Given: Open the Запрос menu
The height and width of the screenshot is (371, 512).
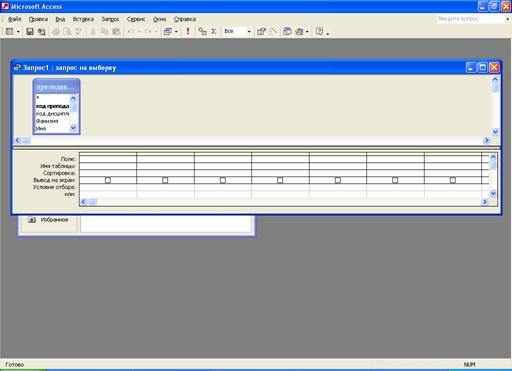Looking at the screenshot, I should [x=110, y=19].
